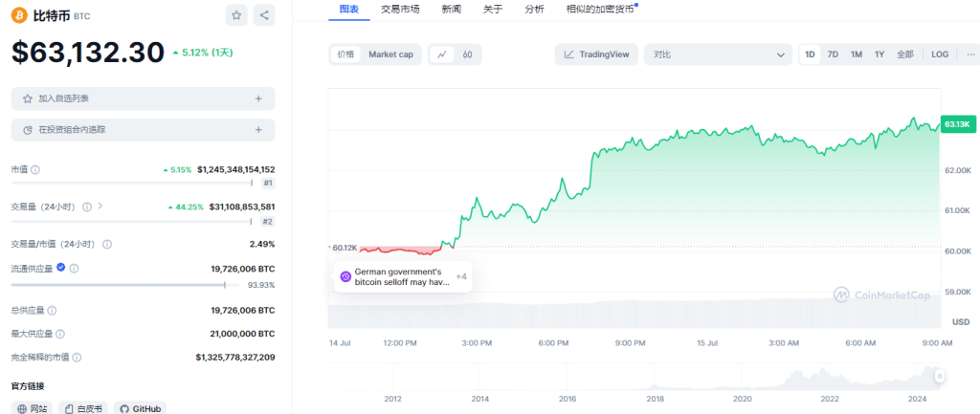The height and width of the screenshot is (414, 980).
Task: Switch to the 交易市场 tab
Action: [400, 9]
